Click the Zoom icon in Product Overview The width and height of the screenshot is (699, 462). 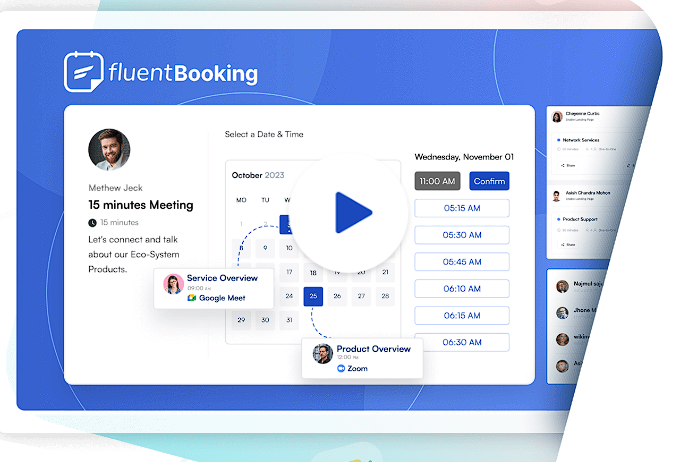341,369
